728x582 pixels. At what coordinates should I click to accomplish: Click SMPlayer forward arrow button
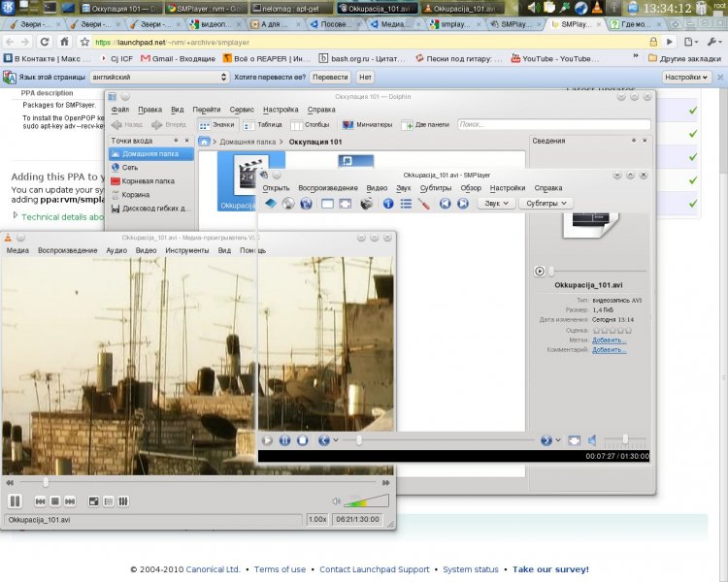(x=546, y=440)
